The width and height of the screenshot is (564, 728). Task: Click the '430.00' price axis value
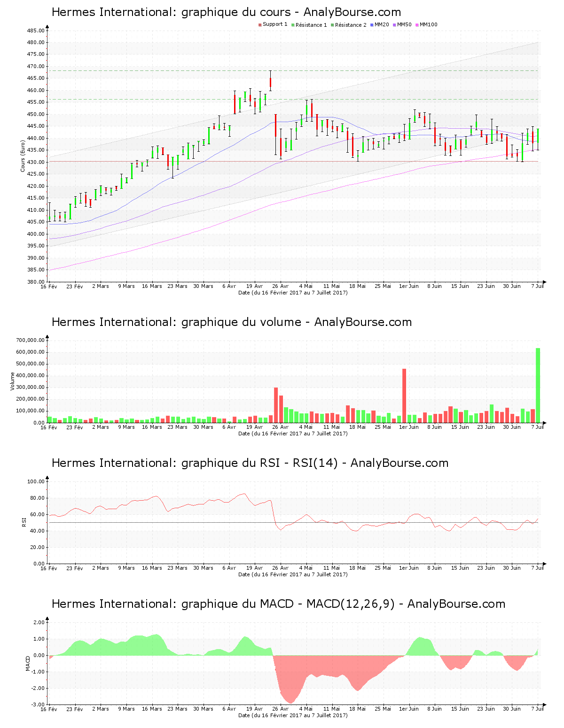tap(36, 162)
